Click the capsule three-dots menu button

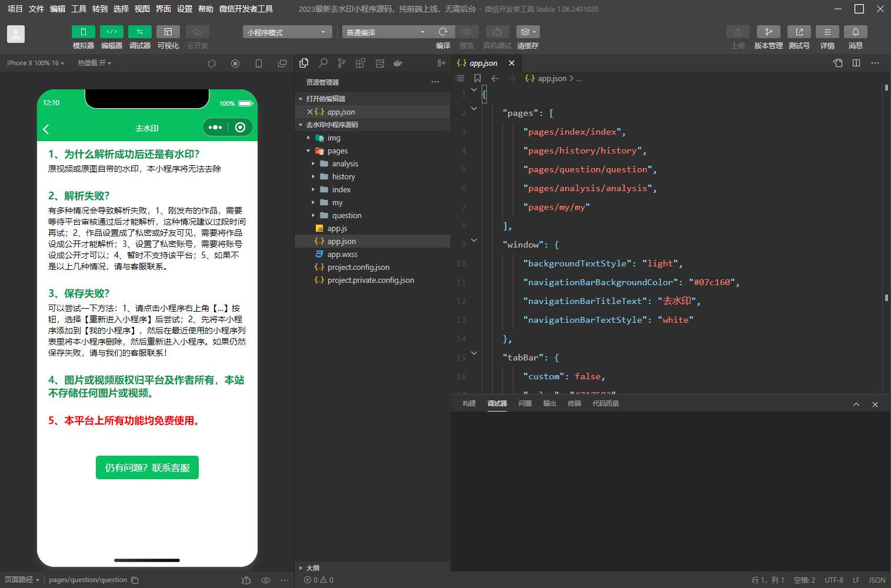[x=215, y=128]
